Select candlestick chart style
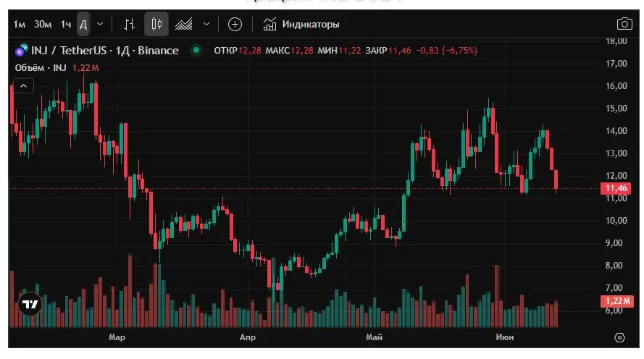 point(156,24)
